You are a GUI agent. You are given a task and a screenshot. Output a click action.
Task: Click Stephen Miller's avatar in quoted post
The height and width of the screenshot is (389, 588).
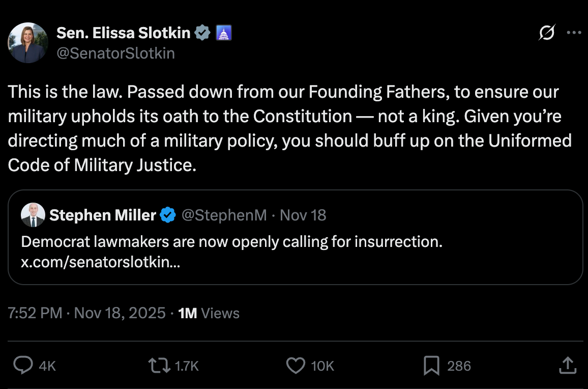pos(33,215)
